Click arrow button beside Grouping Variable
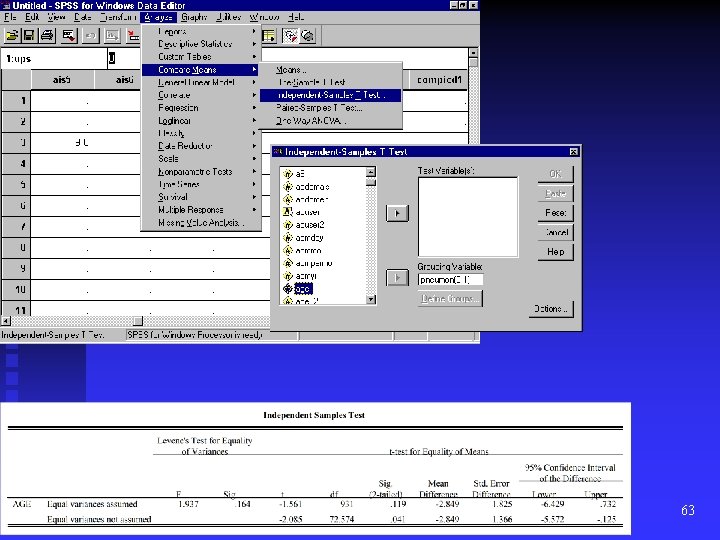Viewport: 720px width, 540px height. (397, 278)
